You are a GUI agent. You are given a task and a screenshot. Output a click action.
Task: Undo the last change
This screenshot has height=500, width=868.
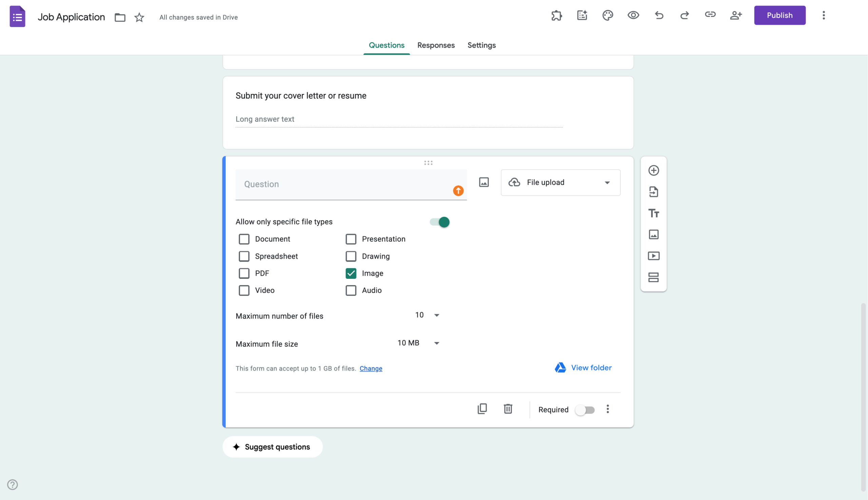pyautogui.click(x=659, y=15)
